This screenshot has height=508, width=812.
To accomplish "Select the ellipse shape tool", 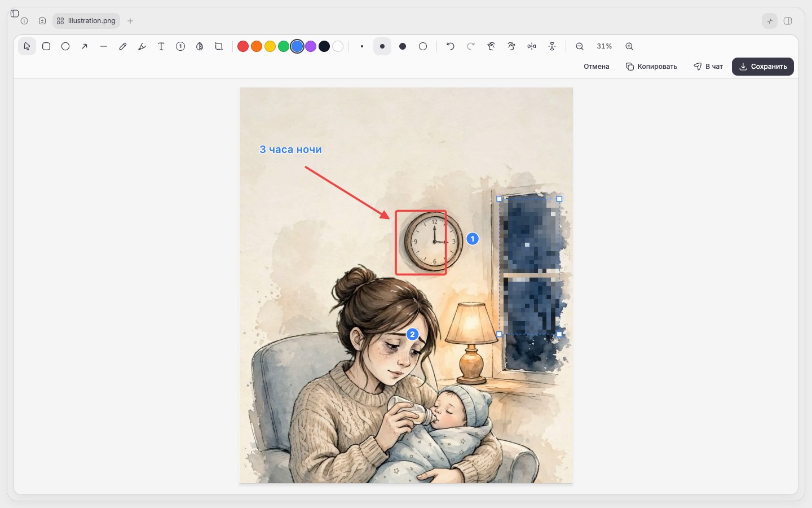I will click(65, 46).
